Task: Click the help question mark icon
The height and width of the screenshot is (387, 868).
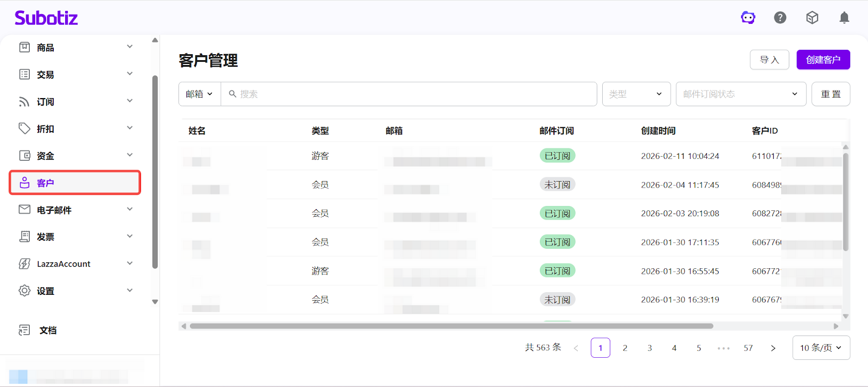Action: tap(780, 18)
